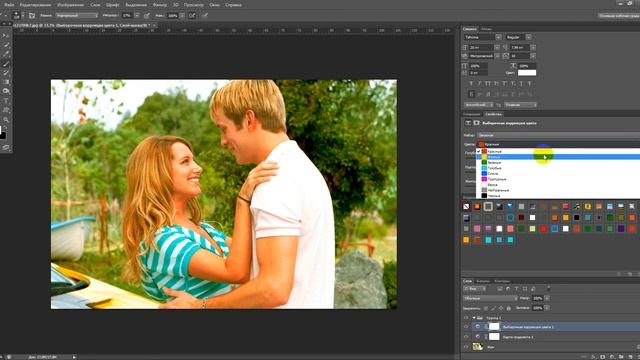This screenshot has width=640, height=360.
Task: Hide the Gradient Map 1 layer
Action: pos(466,337)
